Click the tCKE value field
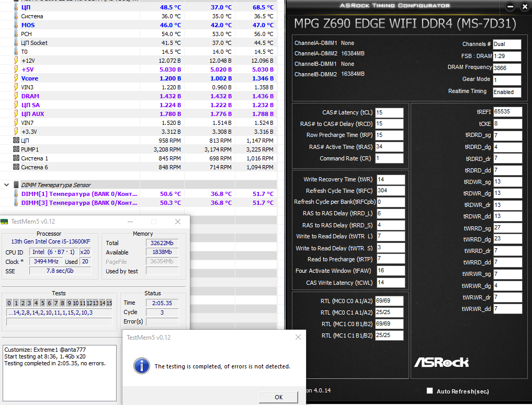 click(x=507, y=123)
